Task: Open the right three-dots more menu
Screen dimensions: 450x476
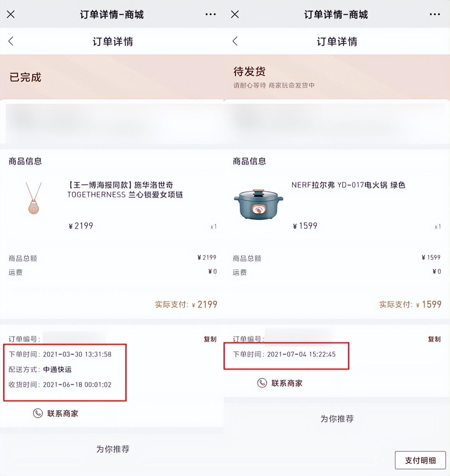Action: (435, 14)
